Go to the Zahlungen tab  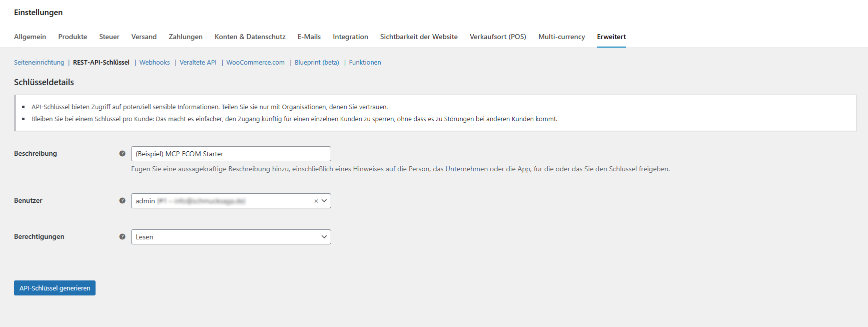(186, 37)
